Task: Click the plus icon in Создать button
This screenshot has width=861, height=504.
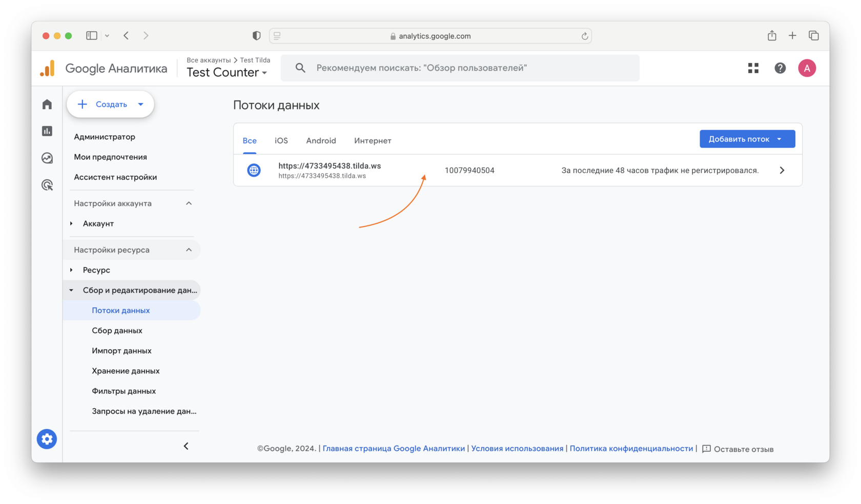Action: [x=82, y=104]
